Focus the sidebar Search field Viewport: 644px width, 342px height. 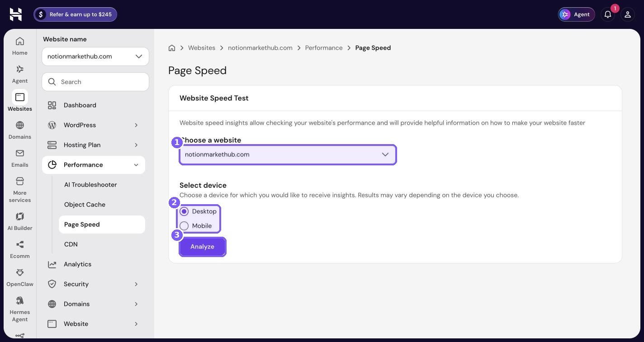tap(95, 82)
